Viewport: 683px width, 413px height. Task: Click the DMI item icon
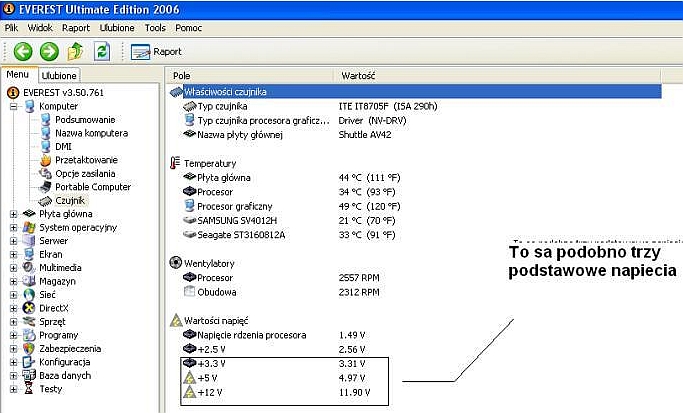45,146
